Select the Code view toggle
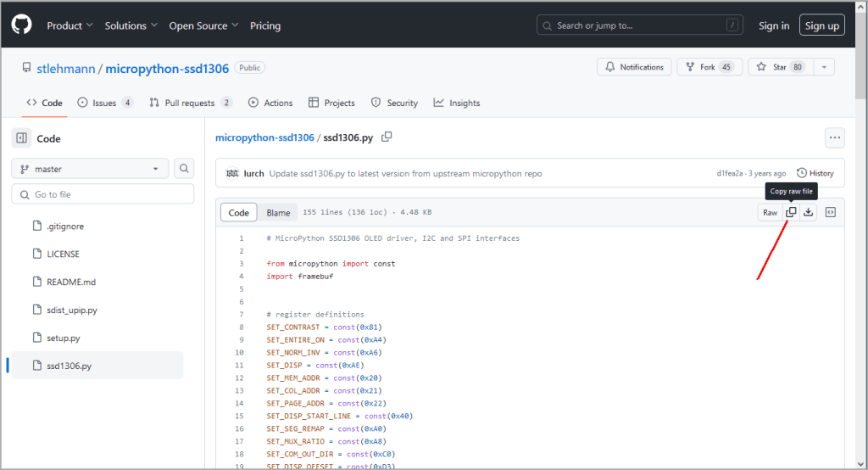The image size is (868, 470). point(239,213)
